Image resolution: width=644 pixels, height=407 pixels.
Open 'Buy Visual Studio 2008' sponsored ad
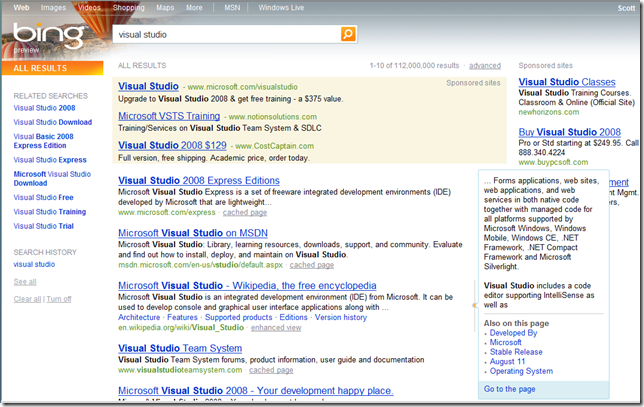pos(569,132)
